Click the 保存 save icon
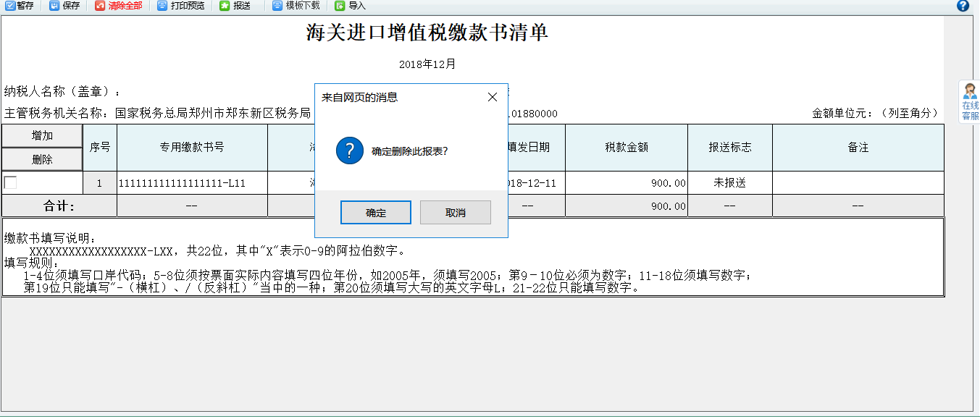The width and height of the screenshot is (980, 419). 64,6
